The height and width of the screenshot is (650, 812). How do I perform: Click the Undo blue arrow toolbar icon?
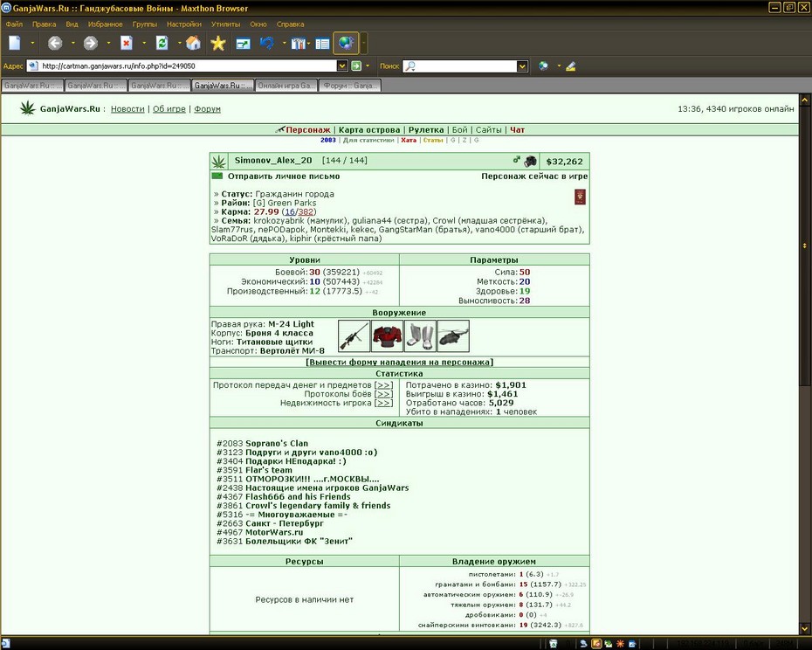pos(266,43)
